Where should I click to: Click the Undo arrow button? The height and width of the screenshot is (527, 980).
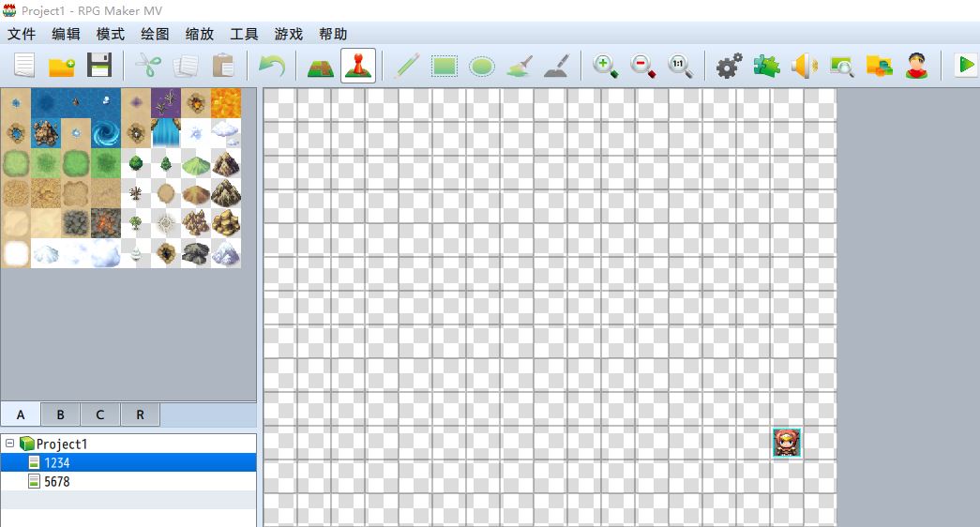[272, 66]
